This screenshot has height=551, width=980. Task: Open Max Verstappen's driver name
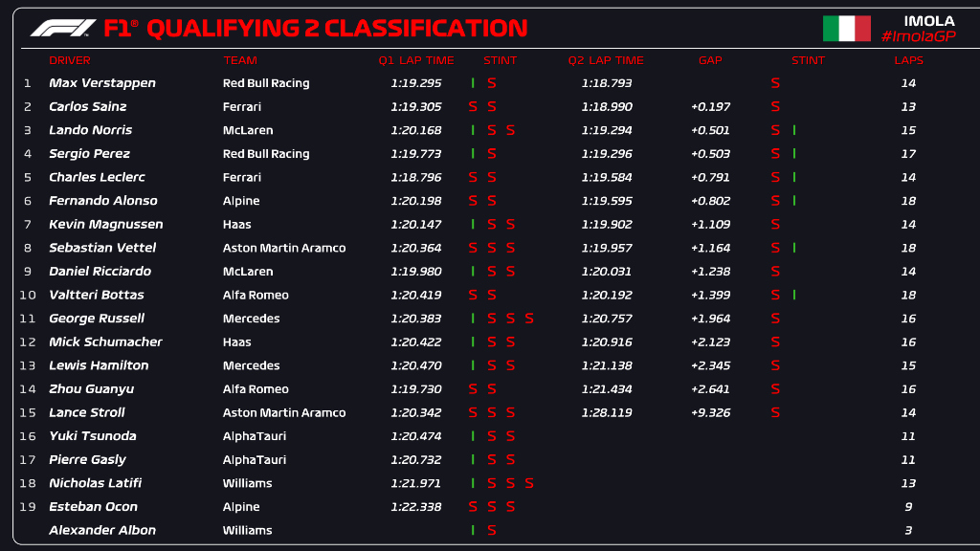coord(102,83)
